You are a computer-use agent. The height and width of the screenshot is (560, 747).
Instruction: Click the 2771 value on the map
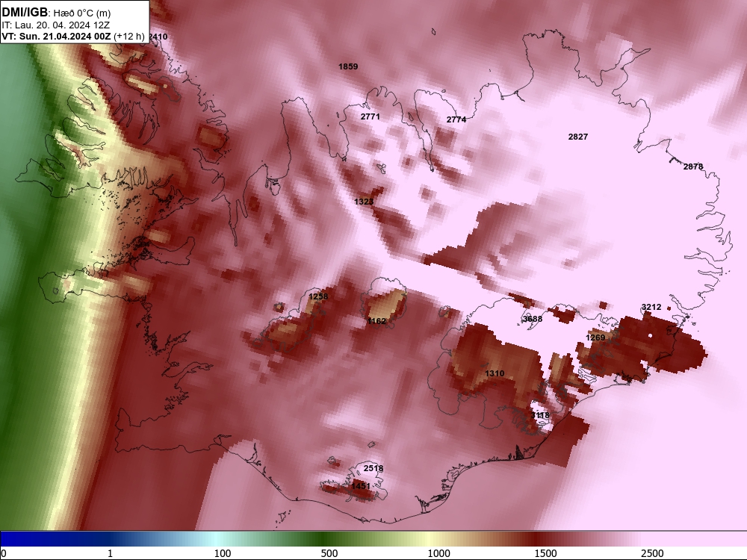371,116
